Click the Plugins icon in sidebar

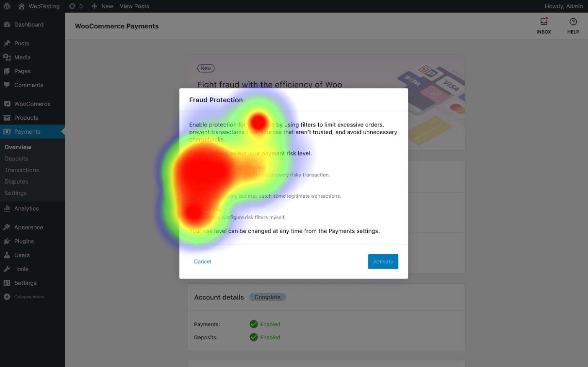click(x=7, y=241)
